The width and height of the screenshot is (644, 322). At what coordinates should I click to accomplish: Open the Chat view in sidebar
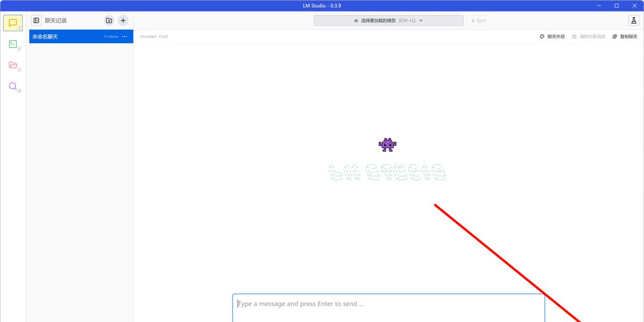pos(13,23)
